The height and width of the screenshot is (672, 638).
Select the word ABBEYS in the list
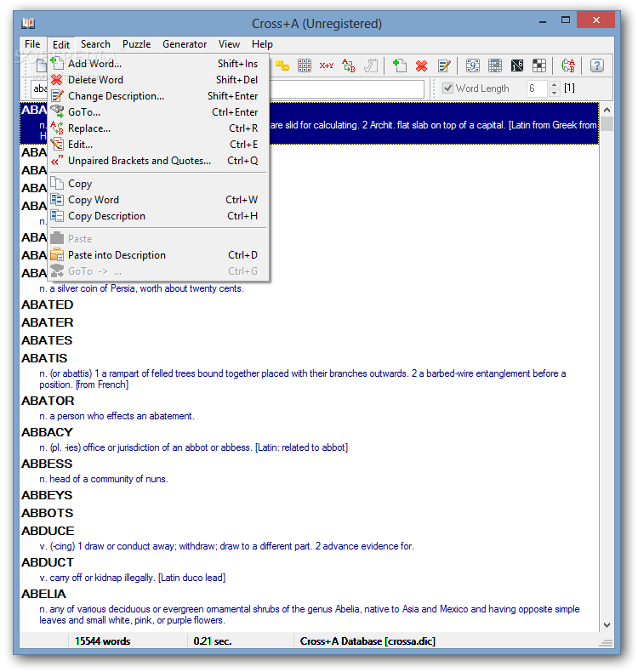[47, 495]
